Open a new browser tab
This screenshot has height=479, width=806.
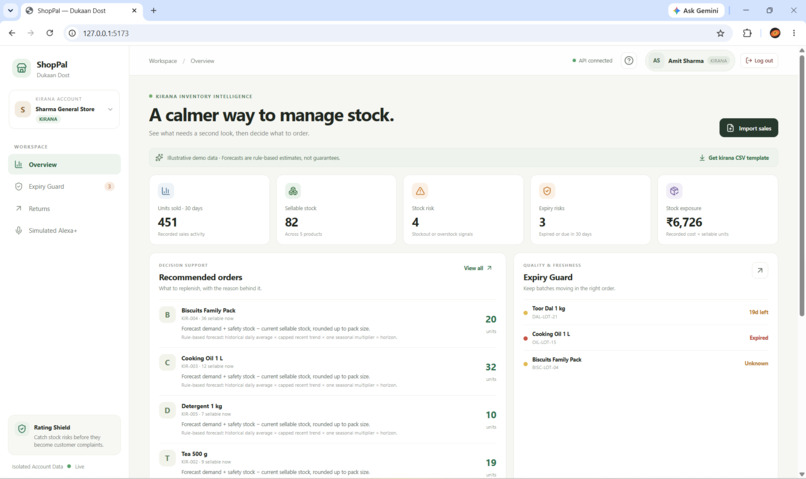tap(153, 11)
